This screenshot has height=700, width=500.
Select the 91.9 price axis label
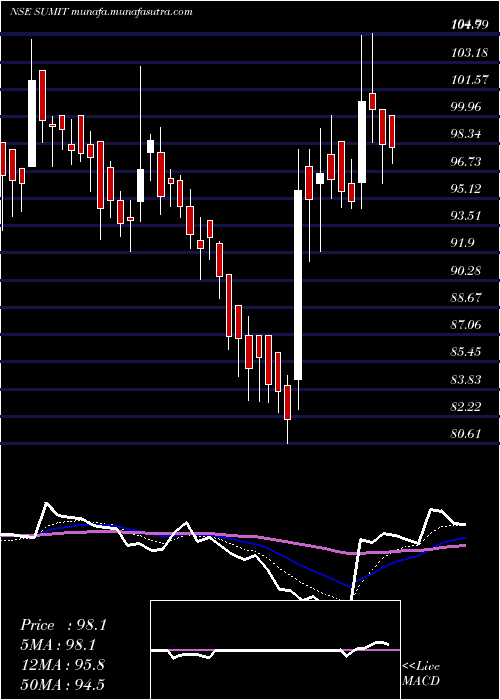(463, 243)
